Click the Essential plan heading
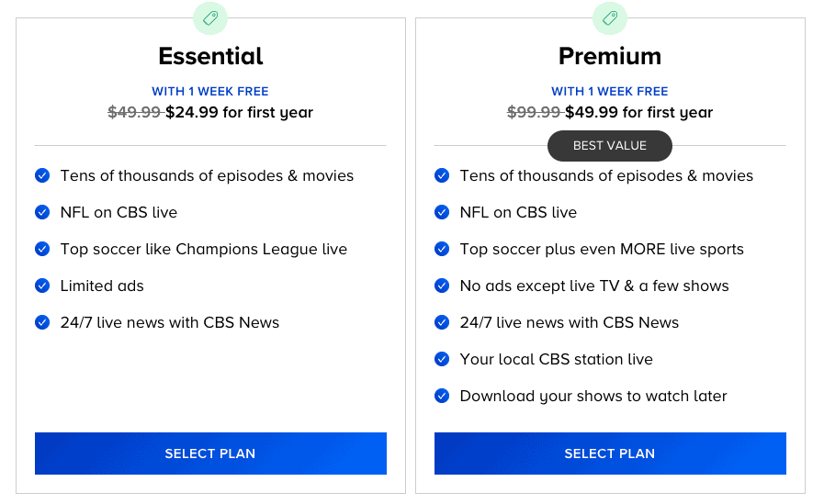 pyautogui.click(x=210, y=56)
